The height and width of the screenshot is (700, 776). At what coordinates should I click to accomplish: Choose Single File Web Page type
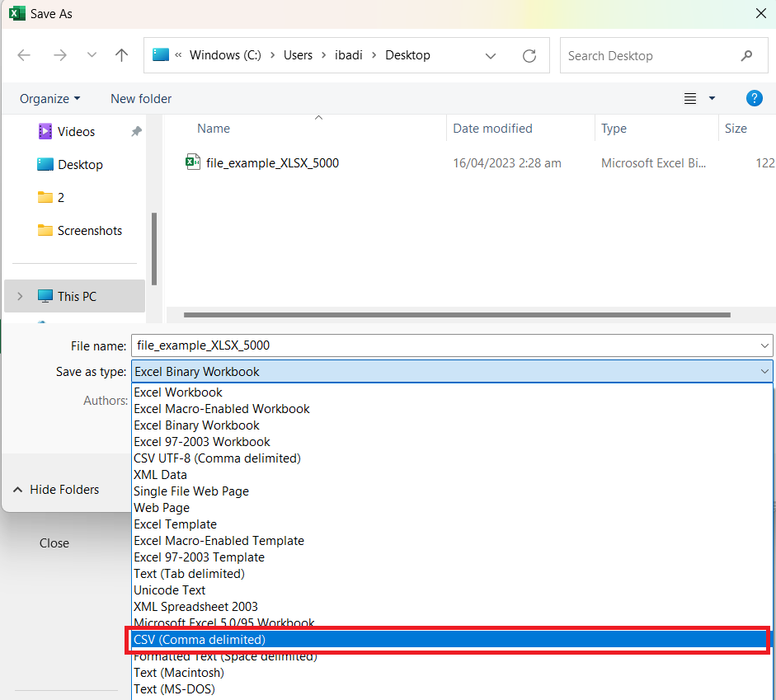click(452, 491)
